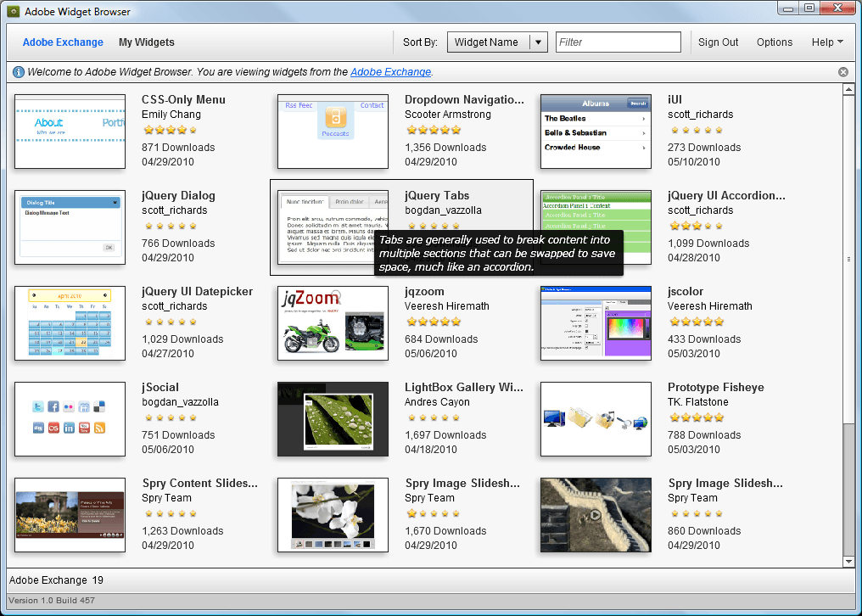Click the jqzoom motorcycle preview image
862x616 pixels.
tap(333, 323)
